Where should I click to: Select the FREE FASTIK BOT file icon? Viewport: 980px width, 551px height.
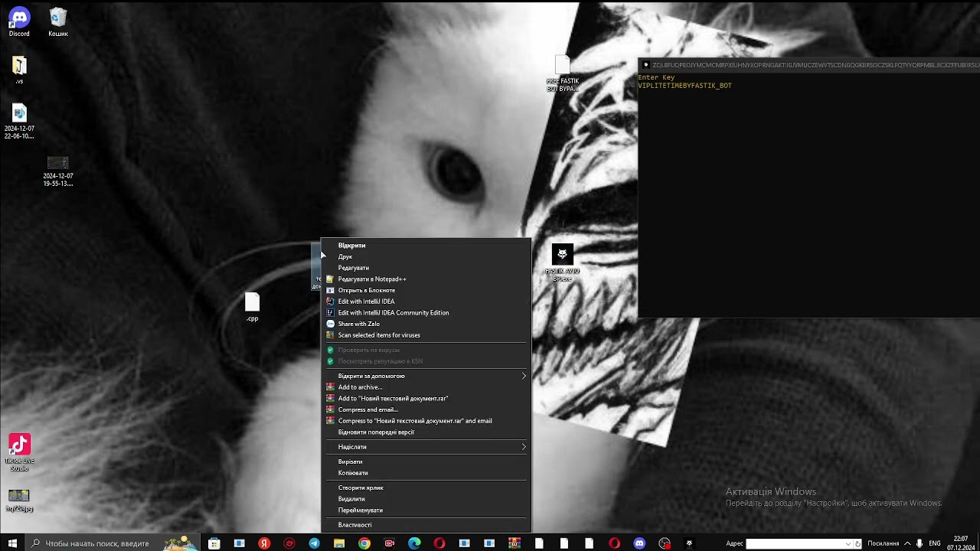click(x=563, y=73)
